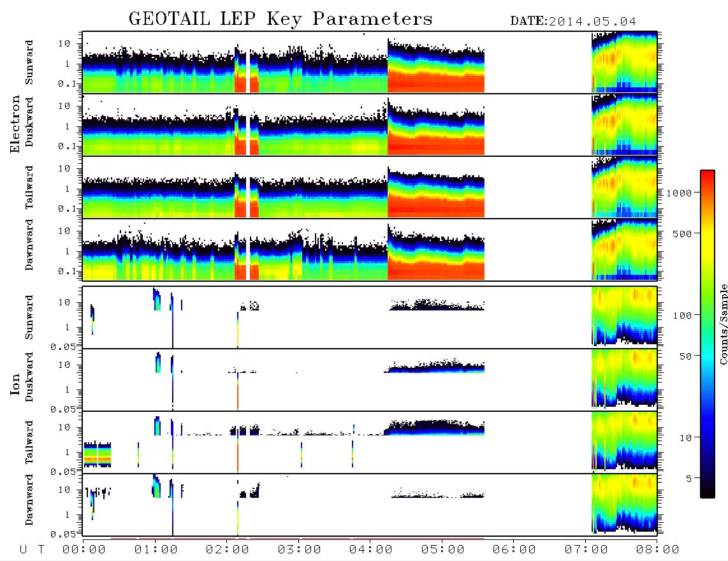
Task: Click the 0.05 tick of Ion Dawnward panel
Action: pyautogui.click(x=63, y=534)
